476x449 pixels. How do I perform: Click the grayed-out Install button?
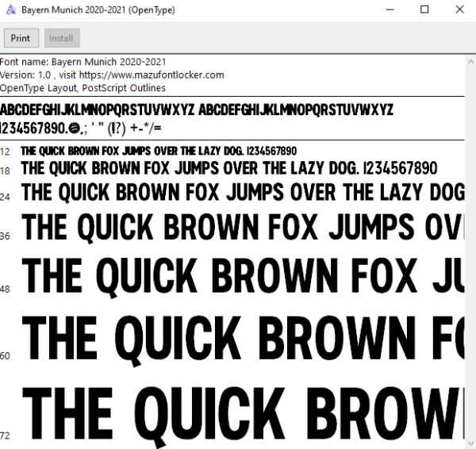(62, 38)
